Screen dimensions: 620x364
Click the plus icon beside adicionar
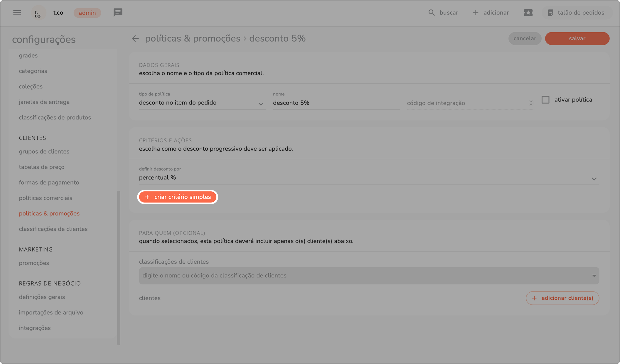click(476, 13)
